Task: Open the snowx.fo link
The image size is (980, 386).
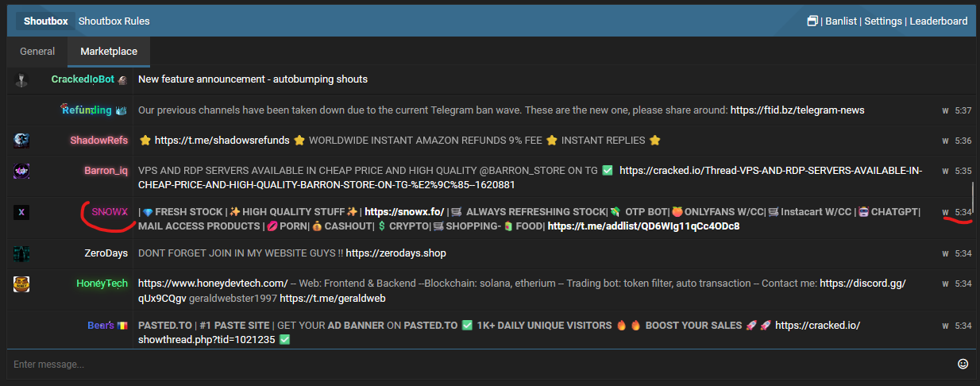Action: click(404, 212)
